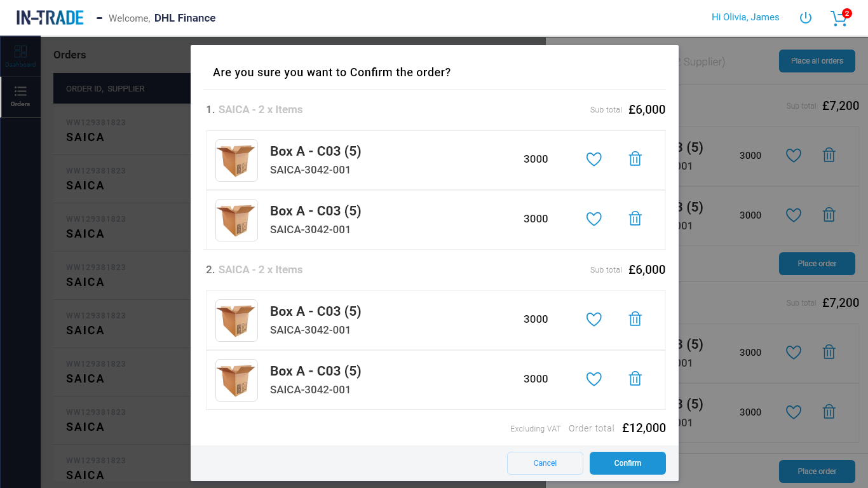Favorite the second Box A item in order 1
The image size is (868, 488).
click(593, 219)
